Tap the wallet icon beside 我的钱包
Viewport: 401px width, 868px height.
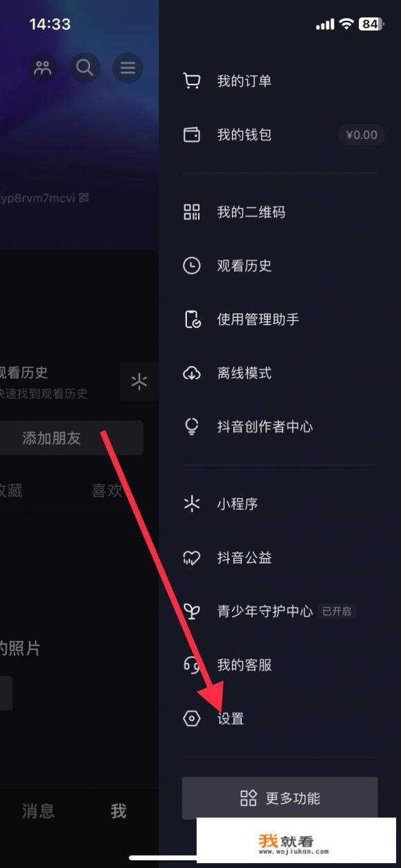192,135
